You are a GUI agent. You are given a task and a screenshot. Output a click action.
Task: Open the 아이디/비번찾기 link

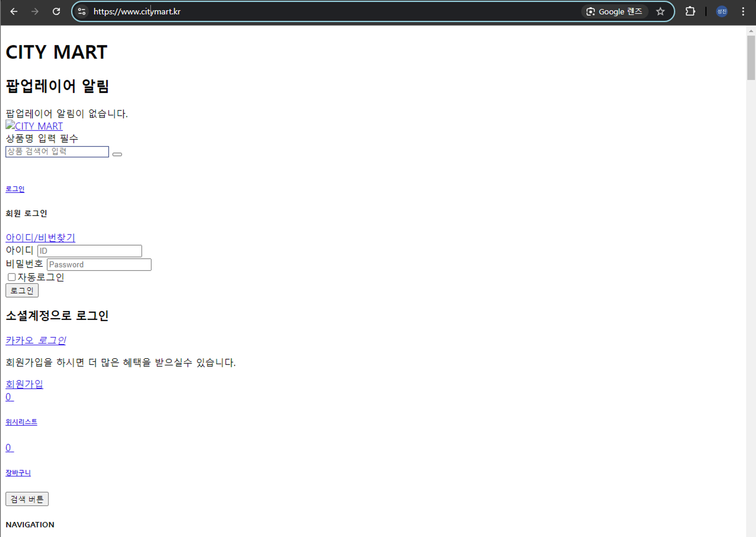pyautogui.click(x=40, y=238)
